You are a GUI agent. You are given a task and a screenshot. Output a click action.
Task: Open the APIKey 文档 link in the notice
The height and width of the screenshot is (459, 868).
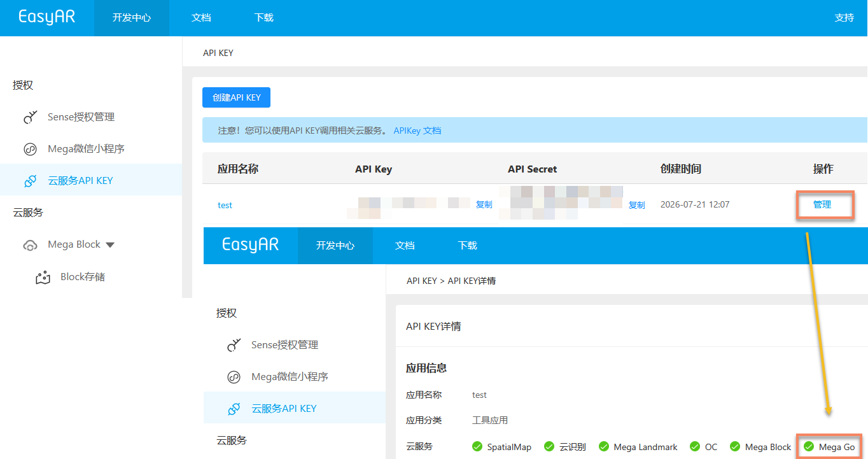417,131
